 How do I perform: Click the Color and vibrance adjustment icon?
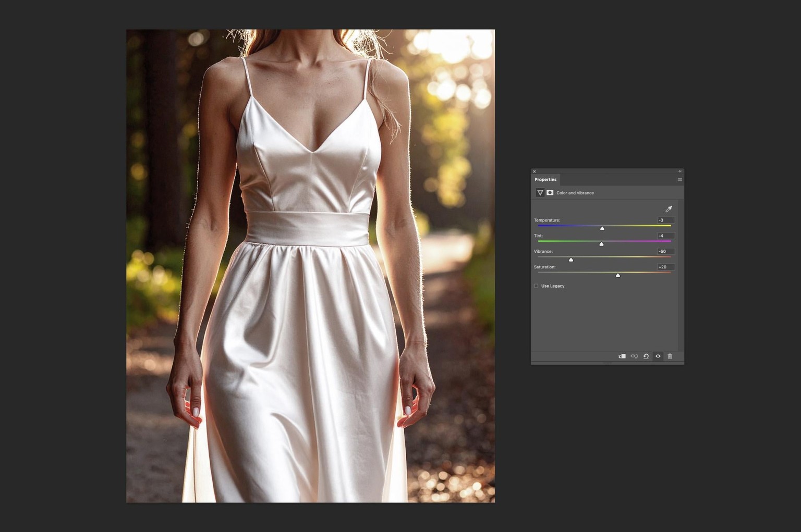pyautogui.click(x=540, y=193)
